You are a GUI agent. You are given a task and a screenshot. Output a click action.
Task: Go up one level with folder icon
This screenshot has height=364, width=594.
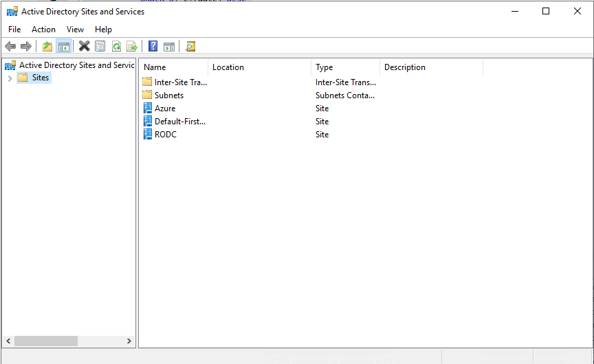[x=47, y=47]
